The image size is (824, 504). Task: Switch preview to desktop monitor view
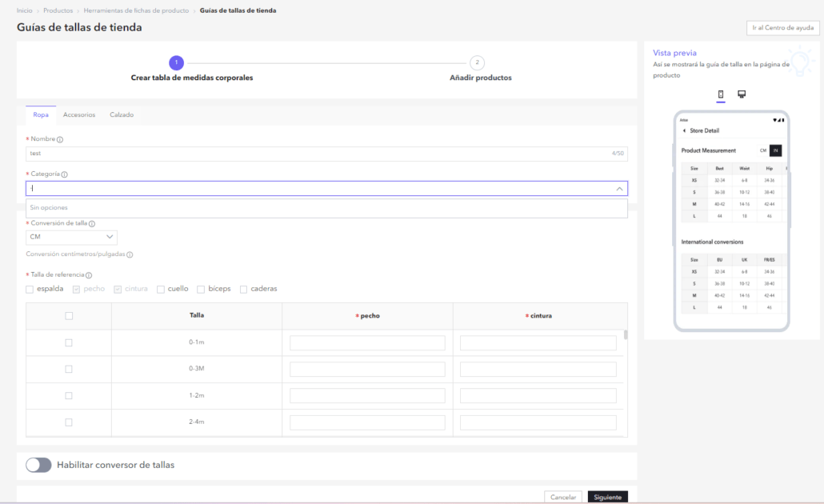point(742,94)
